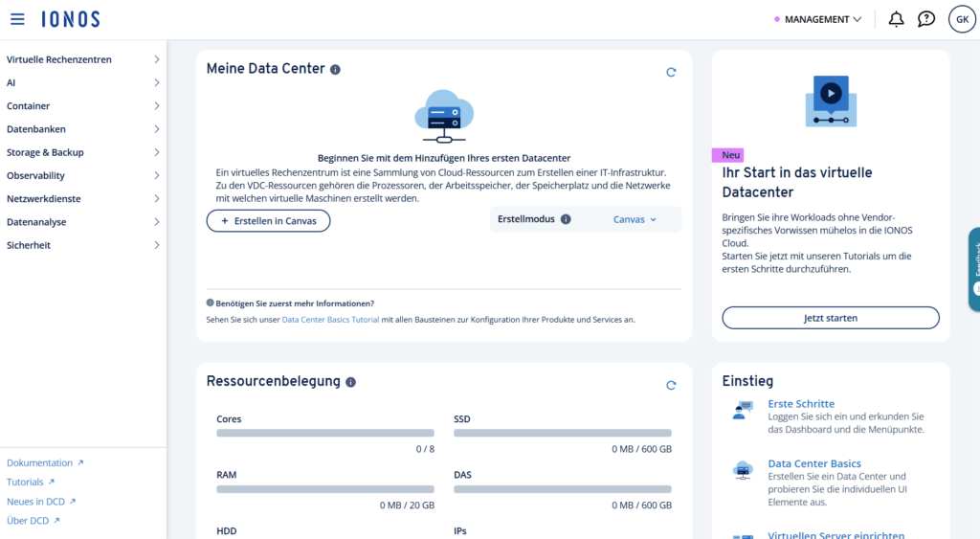Open the Data Center Basics link
Image resolution: width=980 pixels, height=539 pixels.
[814, 463]
